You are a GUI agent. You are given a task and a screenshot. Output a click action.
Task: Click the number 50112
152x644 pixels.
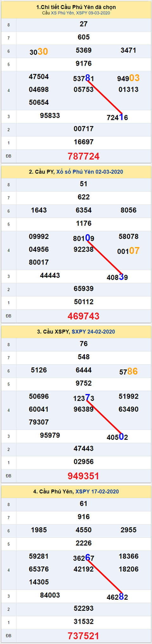[x=84, y=302]
